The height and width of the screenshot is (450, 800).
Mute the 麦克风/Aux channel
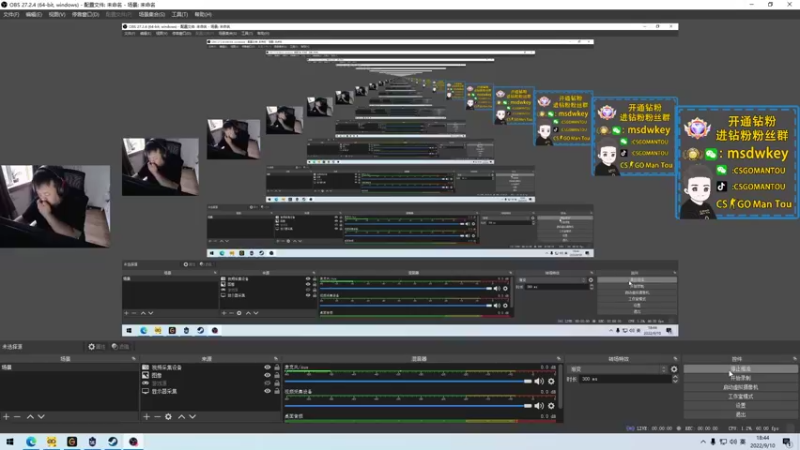pos(539,381)
